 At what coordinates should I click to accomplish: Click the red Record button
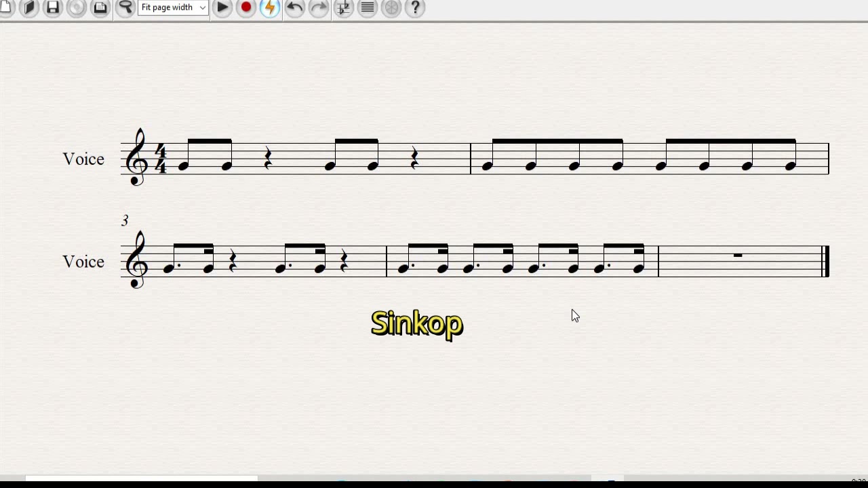pos(246,7)
